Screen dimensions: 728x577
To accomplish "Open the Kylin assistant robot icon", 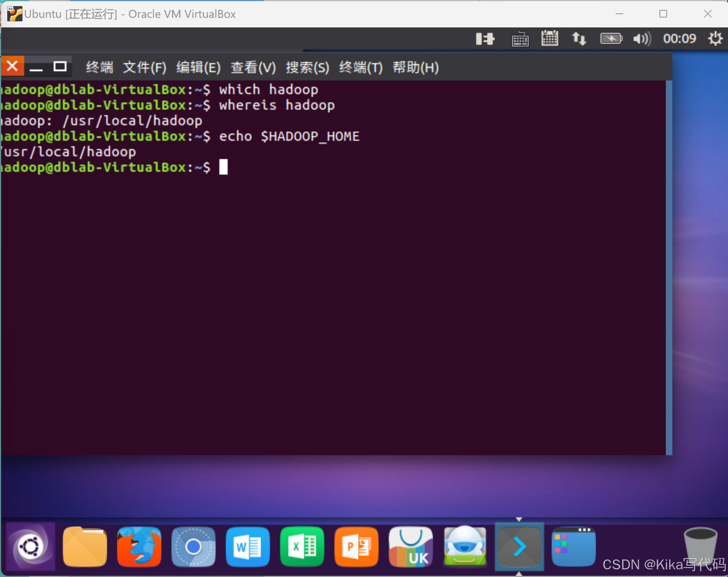I will 465,546.
